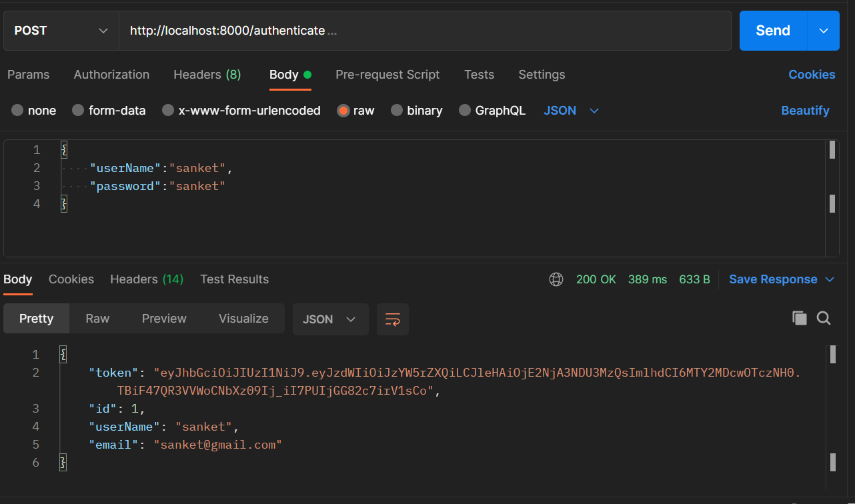Screen dimensions: 855x504
Task: Copy the response with the copy icon
Action: [x=800, y=318]
